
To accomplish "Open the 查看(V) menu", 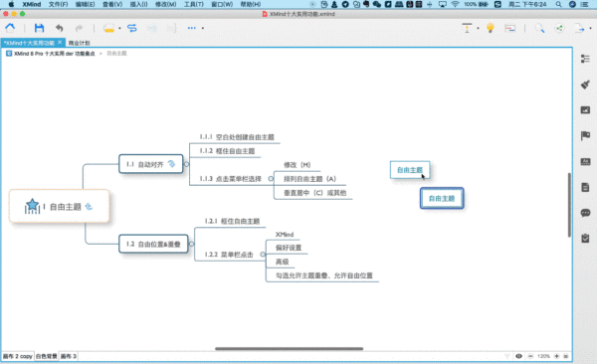I will click(x=112, y=4).
